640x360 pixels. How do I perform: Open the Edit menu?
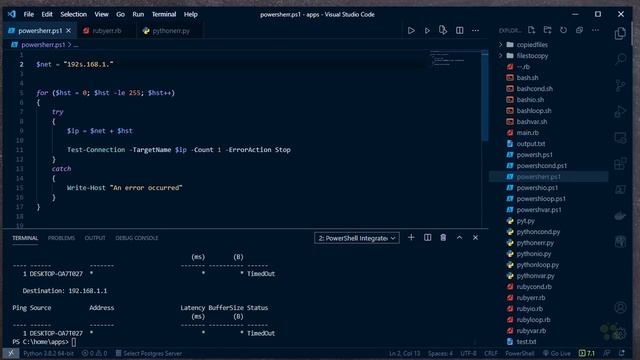(47, 14)
